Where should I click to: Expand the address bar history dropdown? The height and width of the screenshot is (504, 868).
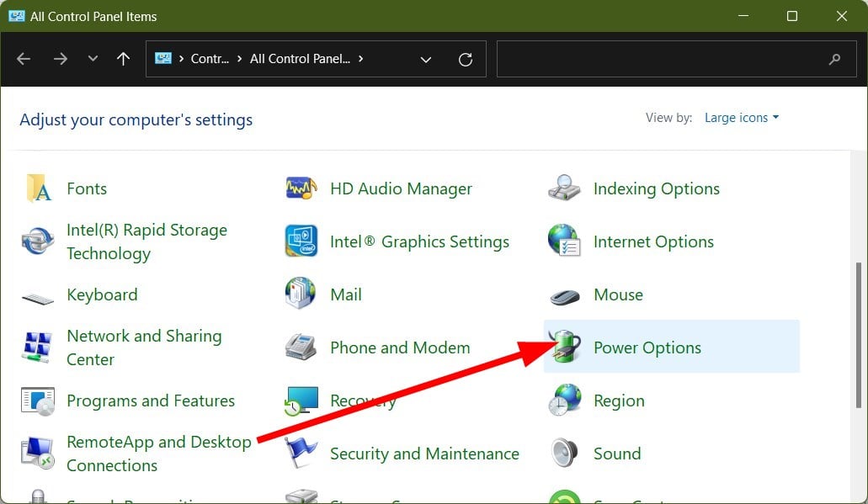click(426, 59)
